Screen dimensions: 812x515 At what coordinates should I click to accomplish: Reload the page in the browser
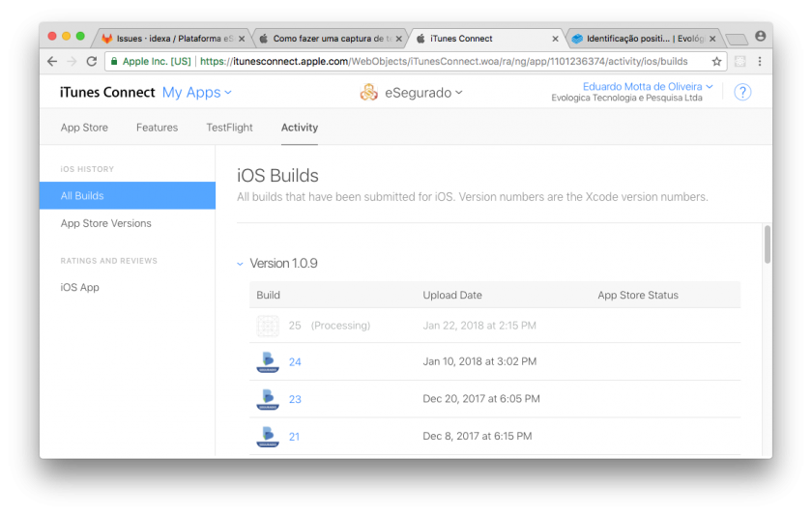92,61
